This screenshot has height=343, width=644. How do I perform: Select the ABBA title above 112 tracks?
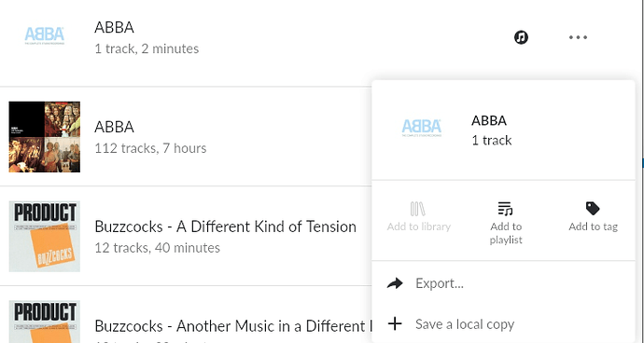click(x=114, y=127)
